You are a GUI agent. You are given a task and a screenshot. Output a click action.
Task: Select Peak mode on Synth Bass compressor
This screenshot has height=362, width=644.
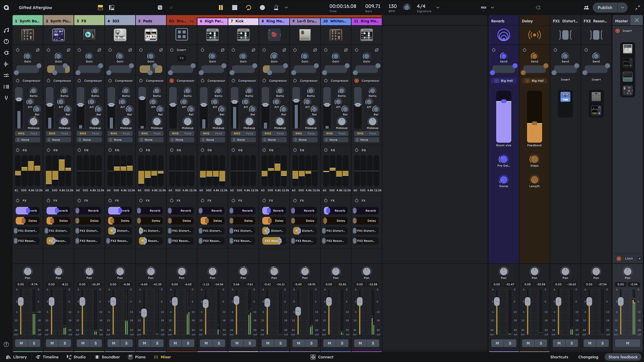click(x=34, y=134)
